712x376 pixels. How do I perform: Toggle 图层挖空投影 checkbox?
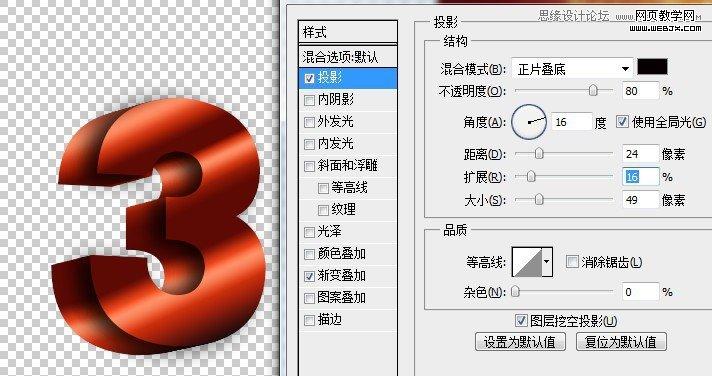tap(521, 320)
